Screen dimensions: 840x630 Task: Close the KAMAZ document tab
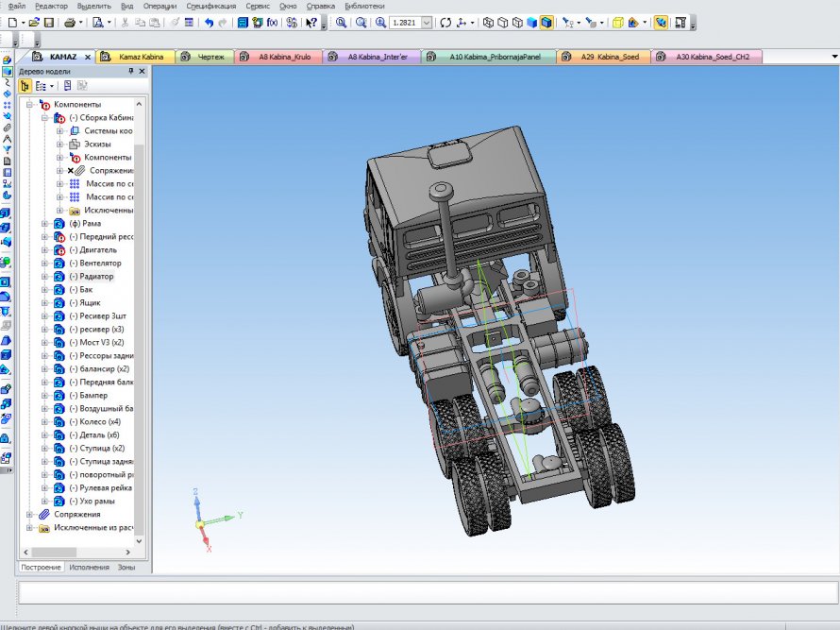88,57
